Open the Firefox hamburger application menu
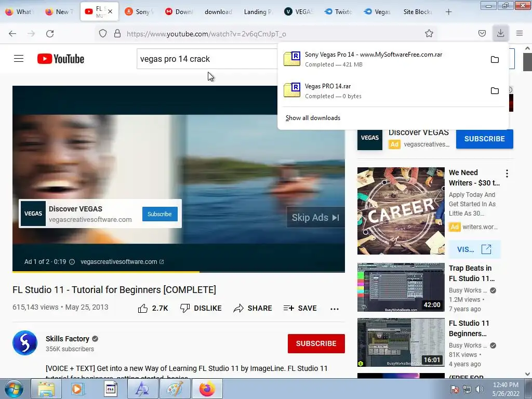This screenshot has height=399, width=532. click(x=520, y=33)
